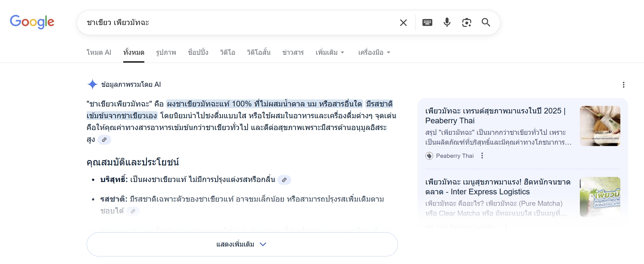Open the on-screen keyboard input tool
Viewport: 644px width, 264px height.
tap(427, 22)
